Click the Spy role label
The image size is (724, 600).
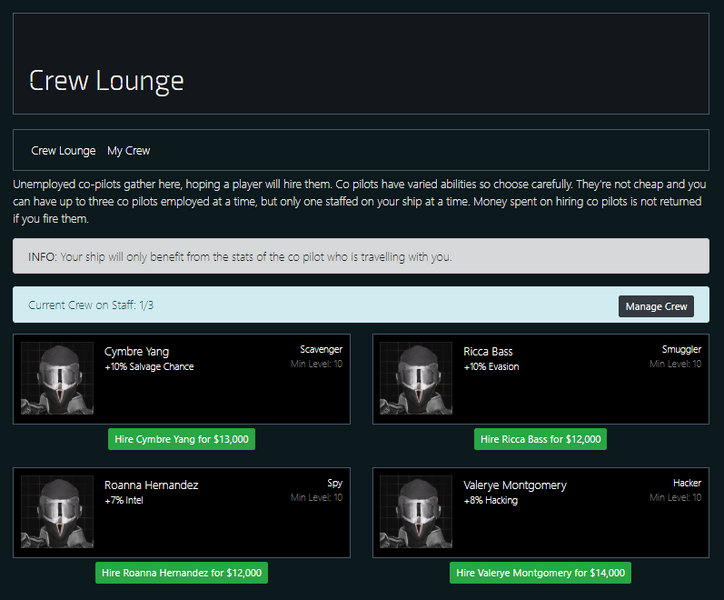(x=335, y=483)
